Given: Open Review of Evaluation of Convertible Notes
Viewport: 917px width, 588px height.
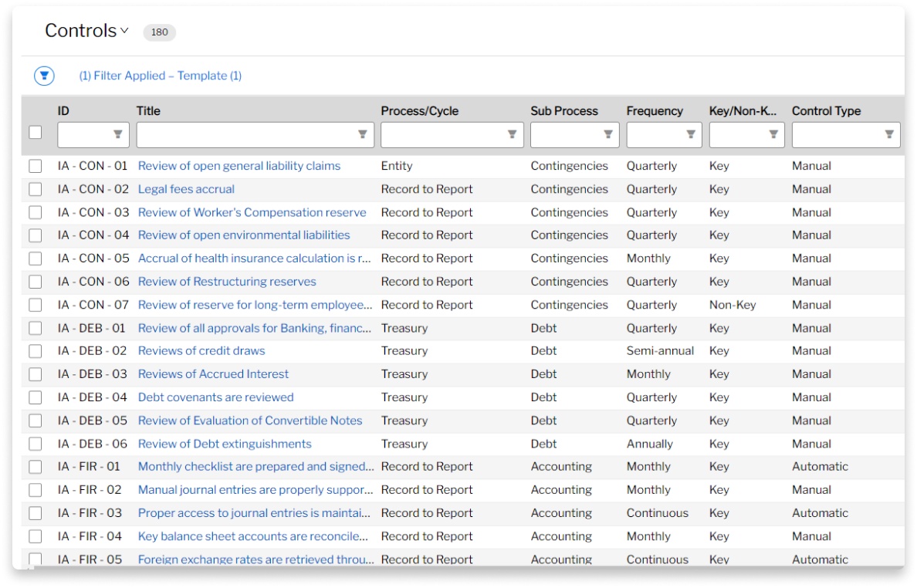Looking at the screenshot, I should point(250,421).
